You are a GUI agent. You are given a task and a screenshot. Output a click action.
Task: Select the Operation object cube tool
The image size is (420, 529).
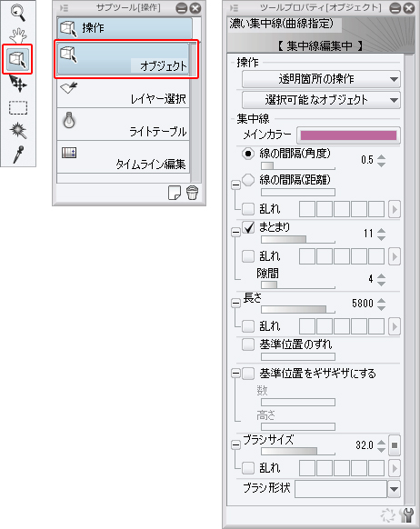(17, 59)
